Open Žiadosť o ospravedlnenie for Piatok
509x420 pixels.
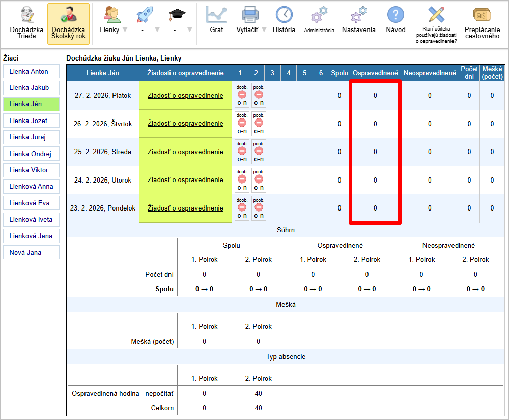point(185,95)
